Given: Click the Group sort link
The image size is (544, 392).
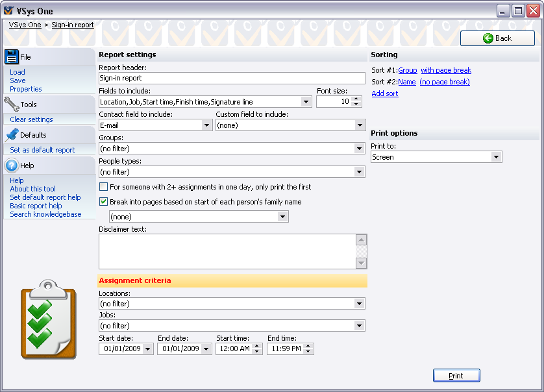Looking at the screenshot, I should click(x=408, y=70).
